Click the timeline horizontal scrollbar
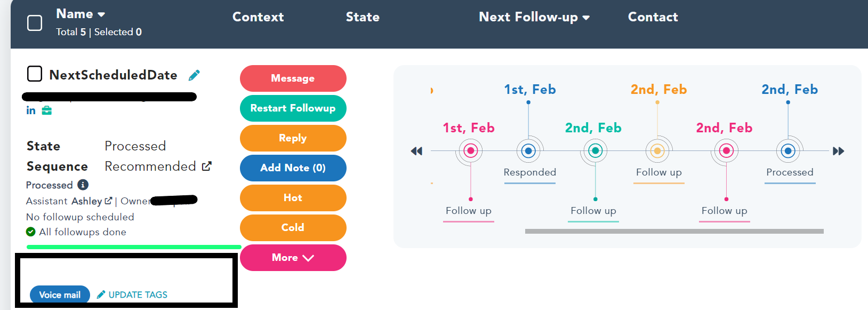The height and width of the screenshot is (310, 868). point(674,232)
